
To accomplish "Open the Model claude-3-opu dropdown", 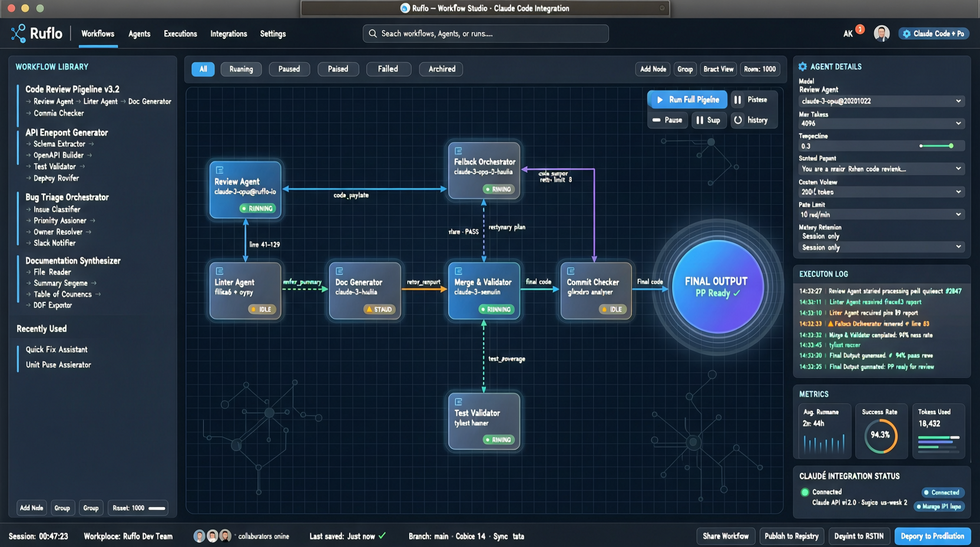I will 881,101.
